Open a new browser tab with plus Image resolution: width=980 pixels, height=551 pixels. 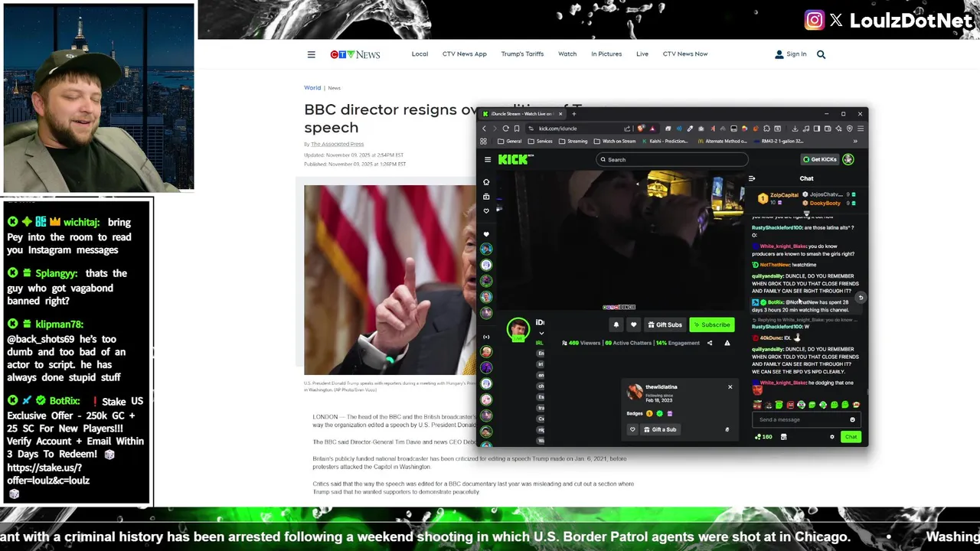click(x=574, y=114)
